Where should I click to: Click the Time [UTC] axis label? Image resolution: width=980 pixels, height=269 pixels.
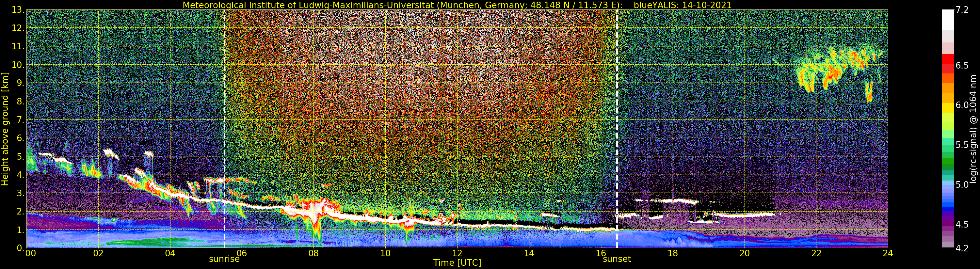457,263
